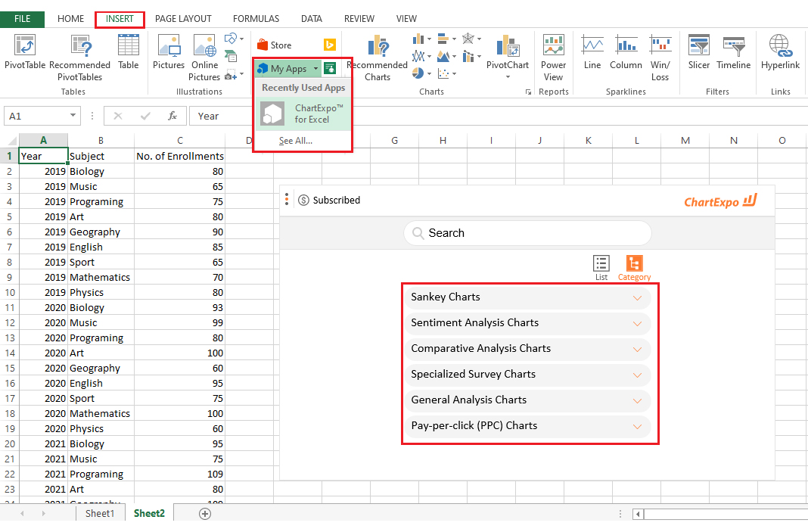The image size is (808, 532).
Task: Insert a PivotTable from the ribbon
Action: tap(25, 52)
